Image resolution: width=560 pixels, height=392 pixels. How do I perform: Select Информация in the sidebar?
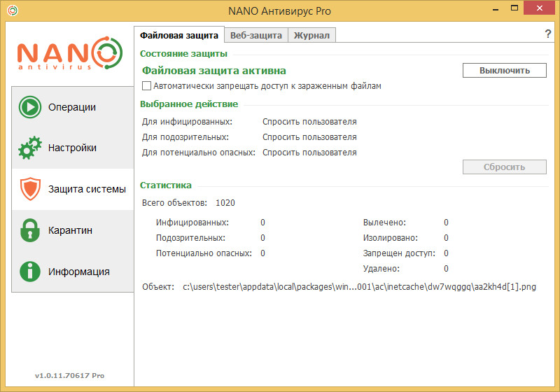coord(73,272)
